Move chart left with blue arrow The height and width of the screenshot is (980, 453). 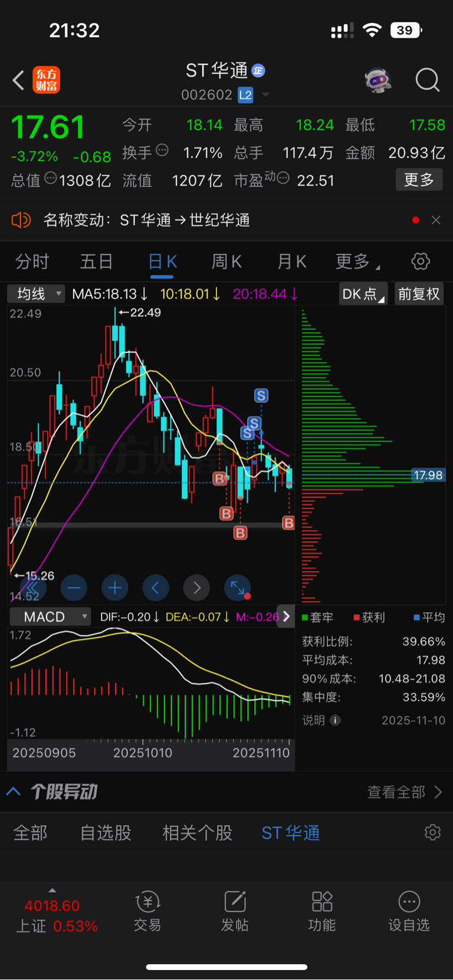(x=156, y=588)
